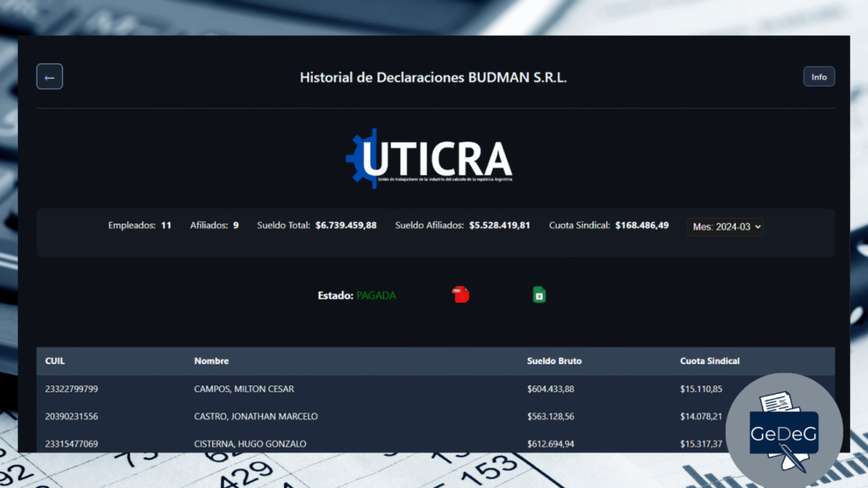This screenshot has width=868, height=488.
Task: Select the CUIL column header
Action: (x=55, y=361)
